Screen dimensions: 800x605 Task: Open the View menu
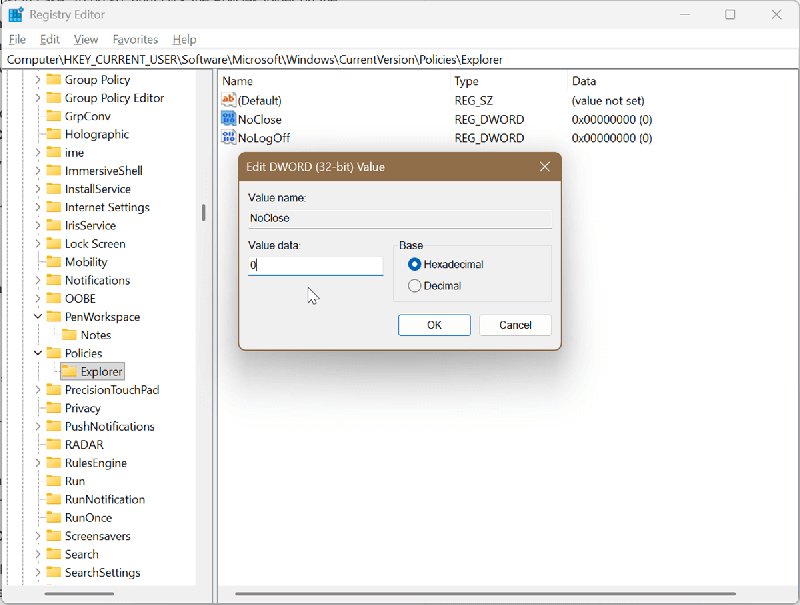(x=86, y=39)
